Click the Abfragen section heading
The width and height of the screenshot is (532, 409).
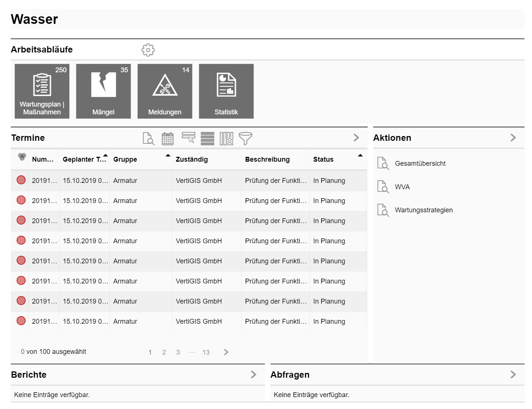(x=290, y=375)
